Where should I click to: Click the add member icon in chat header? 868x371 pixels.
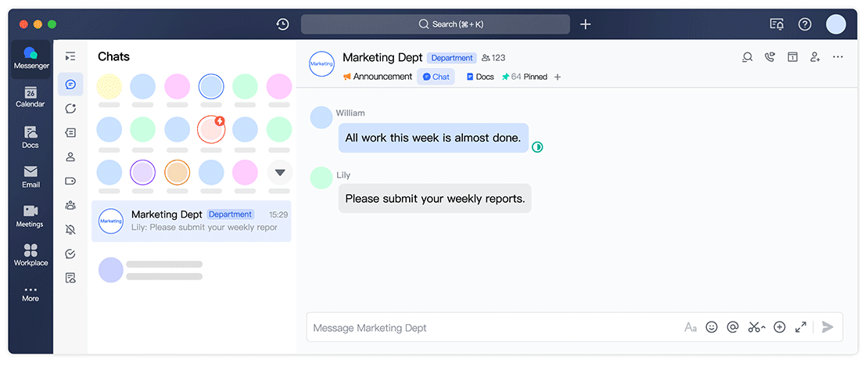815,57
